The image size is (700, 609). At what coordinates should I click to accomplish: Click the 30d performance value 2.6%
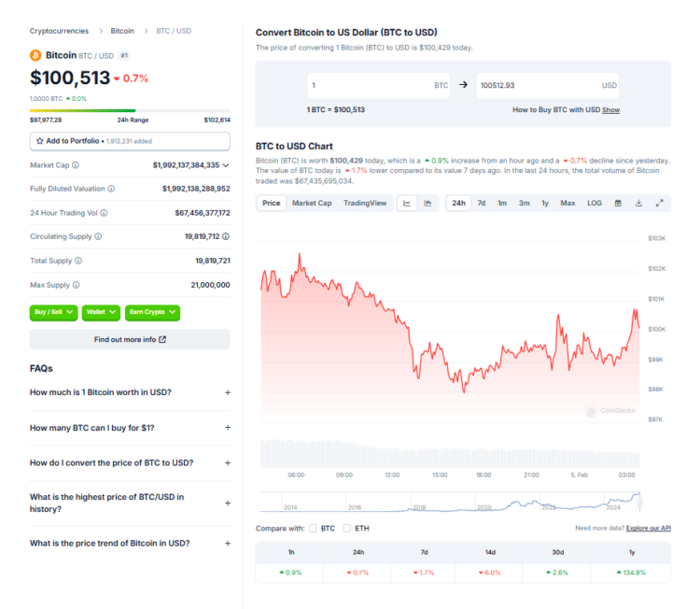point(557,573)
